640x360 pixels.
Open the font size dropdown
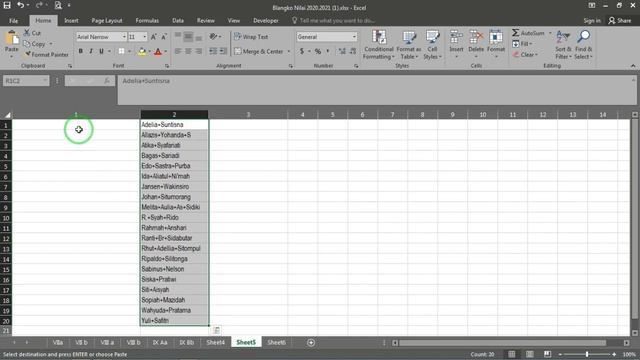[x=144, y=37]
